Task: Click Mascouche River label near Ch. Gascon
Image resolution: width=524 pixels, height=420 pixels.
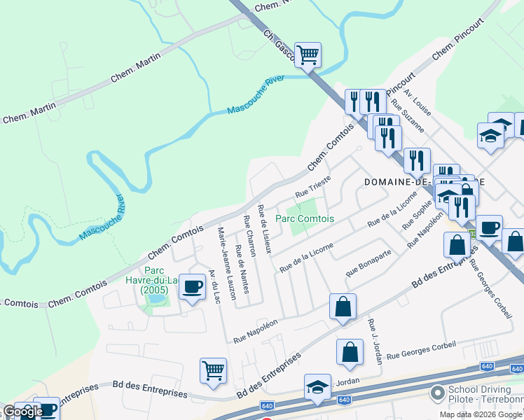Action: 256,94
